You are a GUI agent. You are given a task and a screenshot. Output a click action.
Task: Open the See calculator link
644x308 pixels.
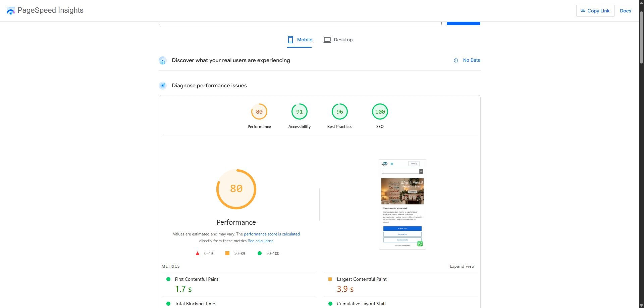261,241
